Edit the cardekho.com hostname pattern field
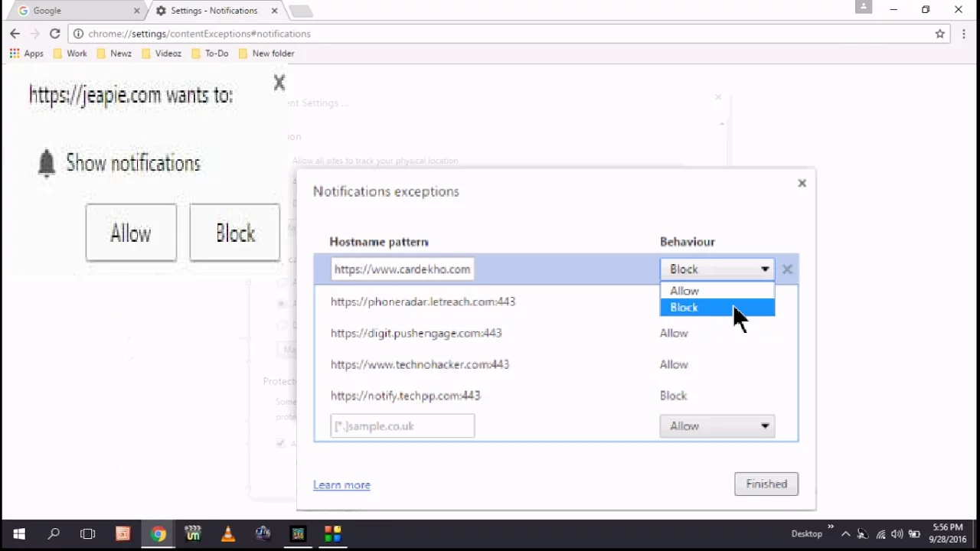The width and height of the screenshot is (980, 551). click(x=403, y=269)
